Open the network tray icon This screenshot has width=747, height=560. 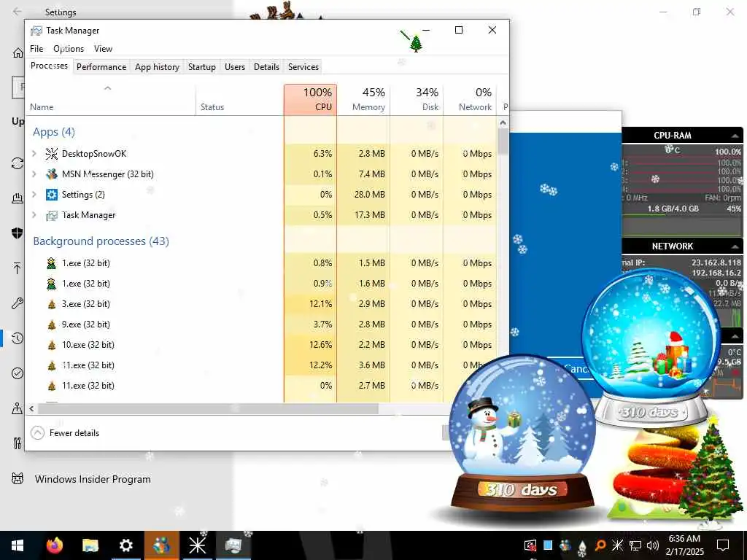point(635,545)
